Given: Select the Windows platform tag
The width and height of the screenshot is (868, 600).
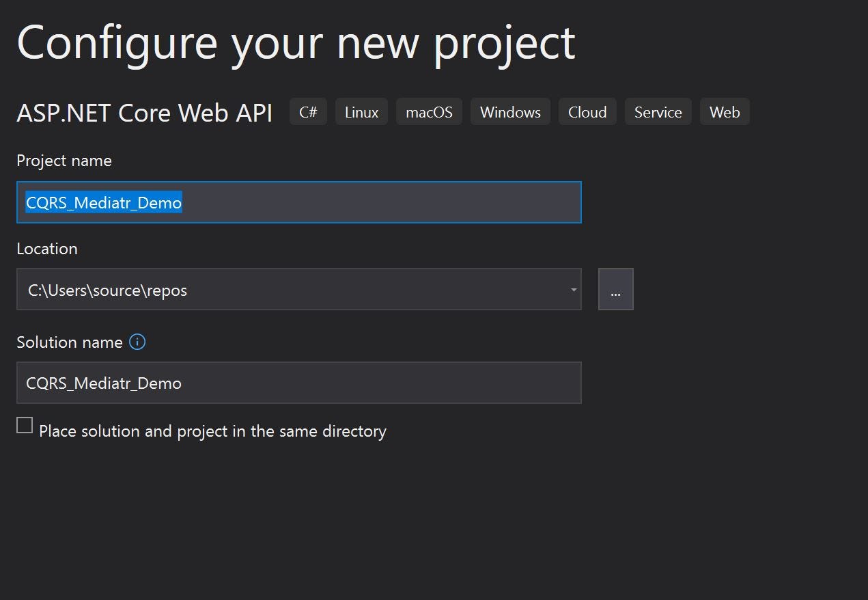Looking at the screenshot, I should (x=510, y=112).
